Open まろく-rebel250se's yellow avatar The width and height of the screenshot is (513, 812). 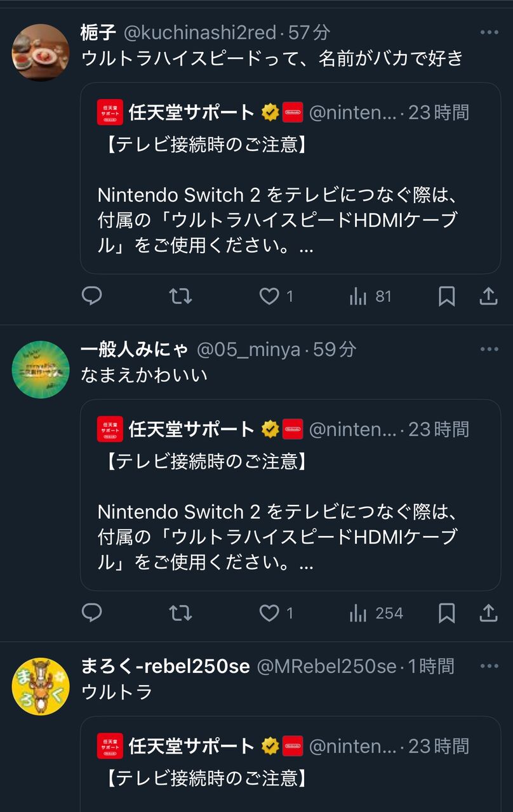click(41, 686)
